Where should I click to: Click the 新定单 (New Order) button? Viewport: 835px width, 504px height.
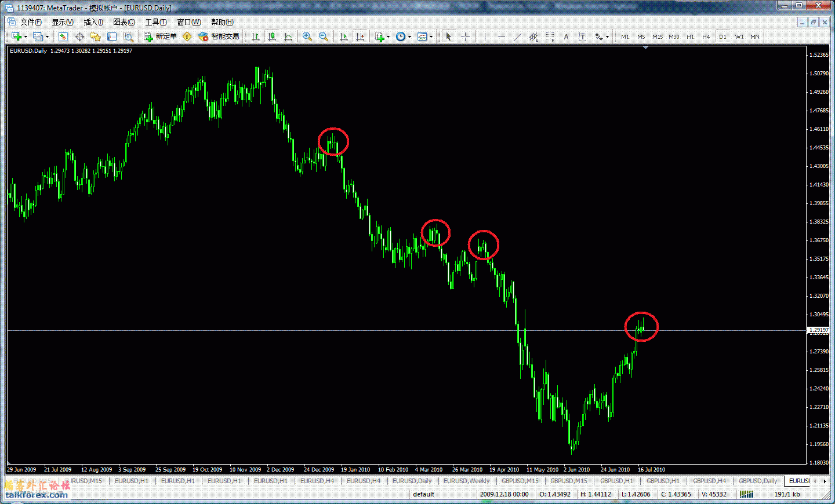161,36
